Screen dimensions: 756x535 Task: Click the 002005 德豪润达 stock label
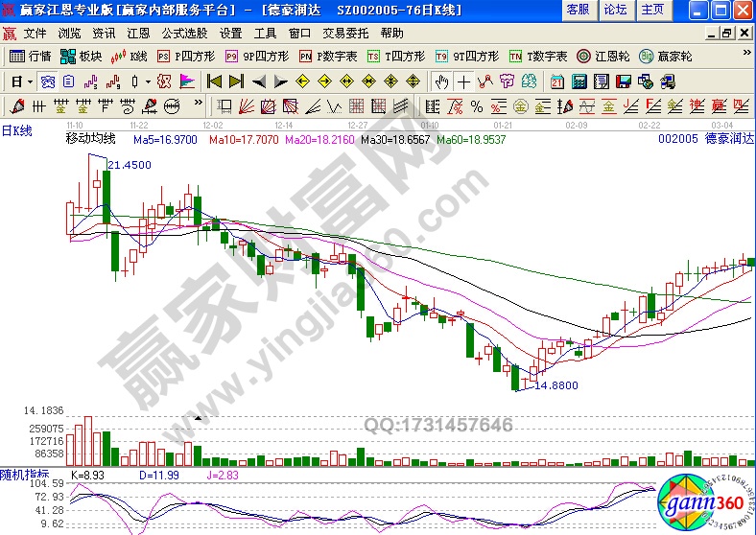706,139
